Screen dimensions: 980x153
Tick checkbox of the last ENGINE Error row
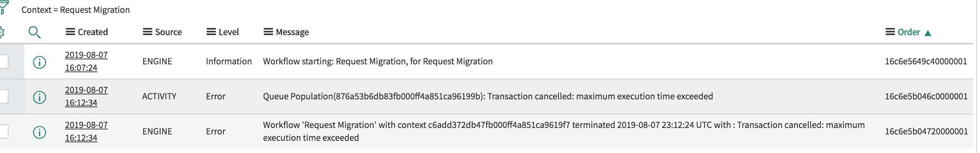(x=4, y=131)
